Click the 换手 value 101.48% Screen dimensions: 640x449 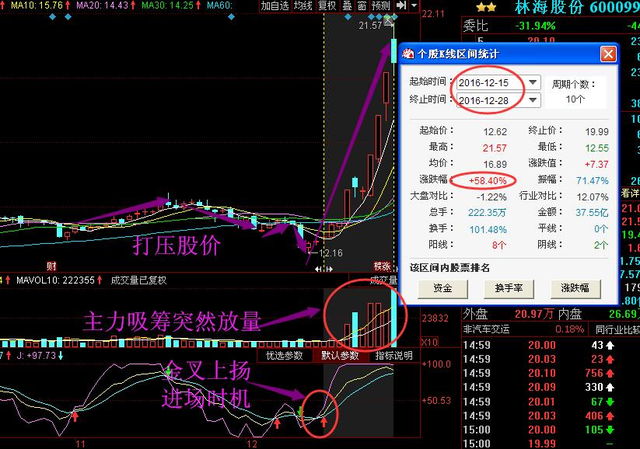click(488, 229)
